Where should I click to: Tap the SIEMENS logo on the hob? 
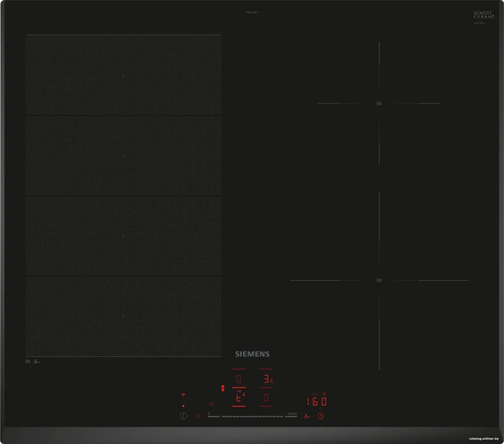coord(252,354)
